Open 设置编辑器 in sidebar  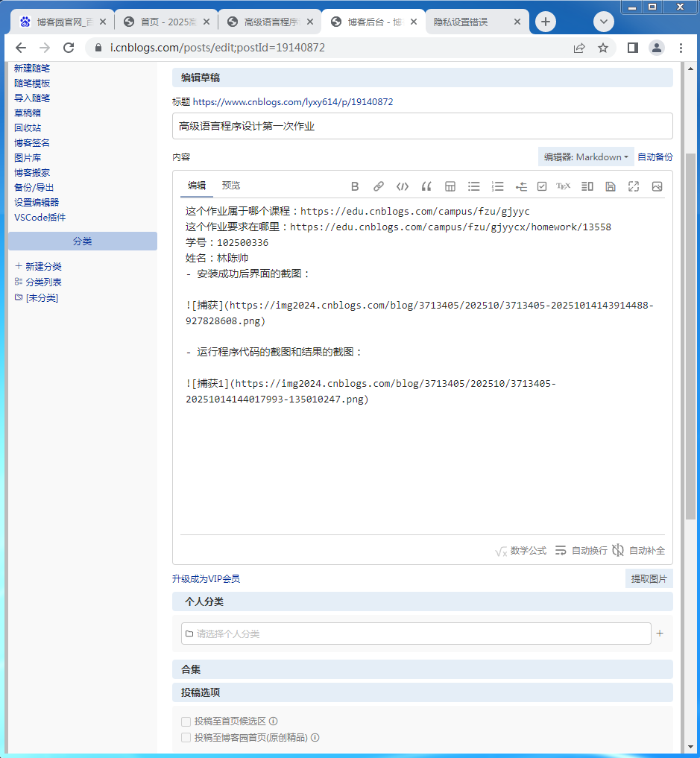37,203
